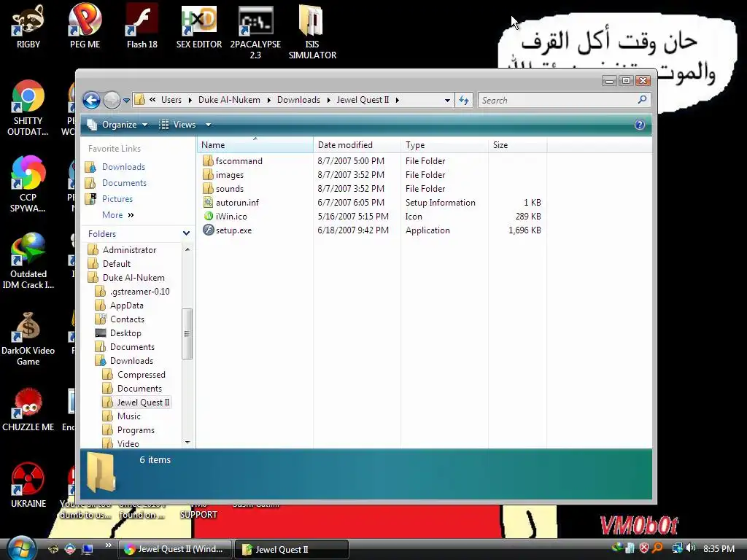Select the setup.exe application icon
The height and width of the screenshot is (560, 747).
click(208, 230)
